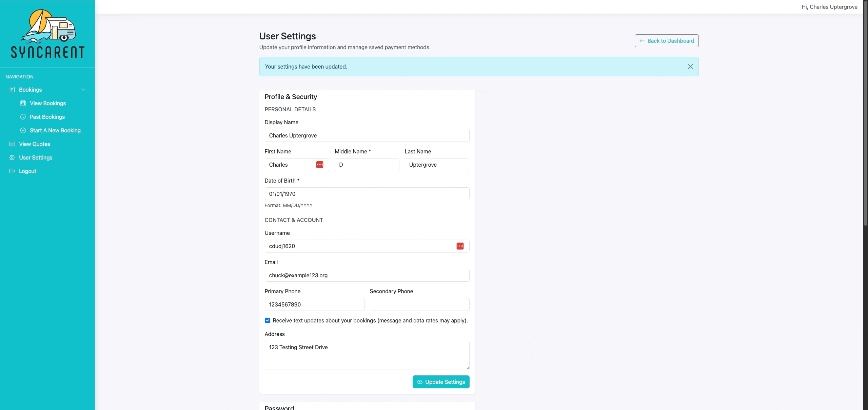Click the Bookings list icon in sidebar
This screenshot has height=410, width=868.
[x=12, y=90]
